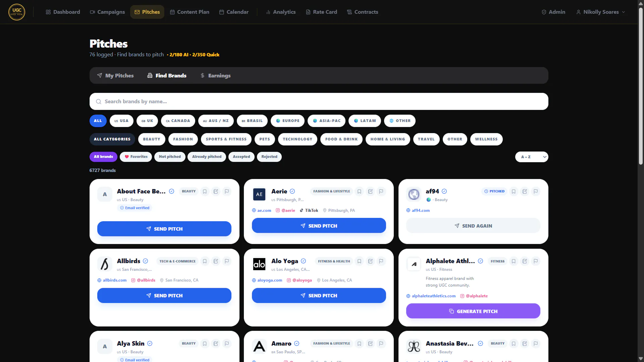Image resolution: width=644 pixels, height=362 pixels.
Task: Open the Contracts page
Action: [363, 12]
